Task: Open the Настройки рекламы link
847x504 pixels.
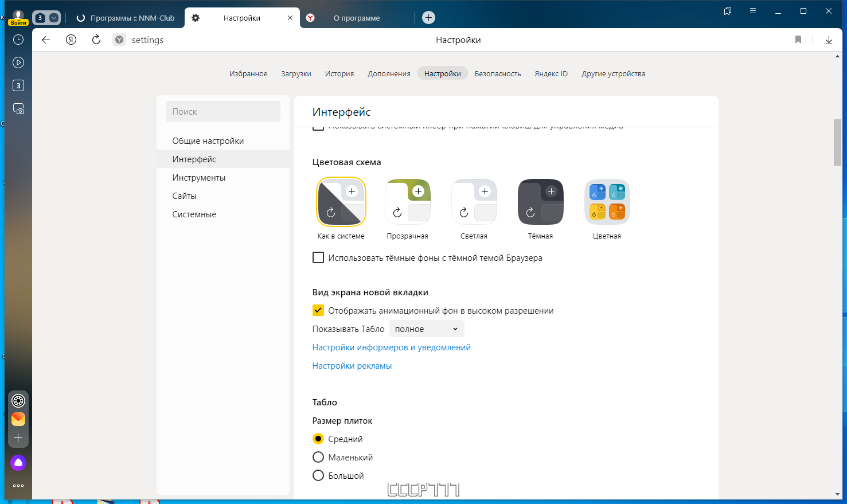Action: [352, 365]
